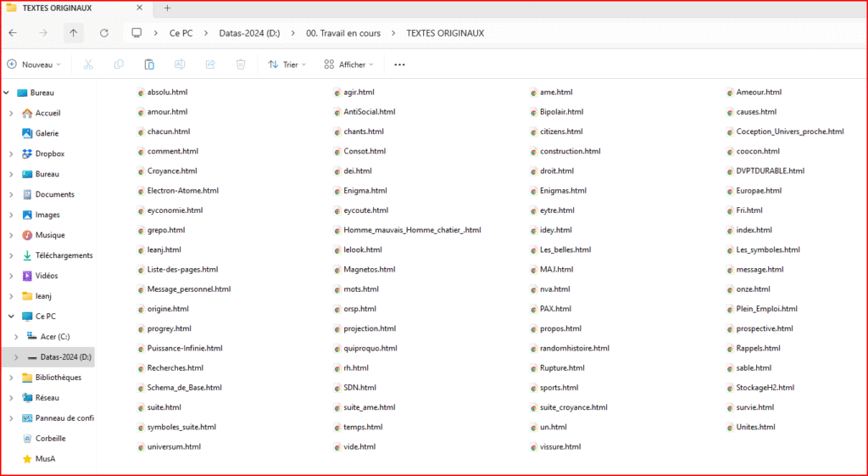Screen dimensions: 868x476
Task: Navigate back with the left arrow
Action: (13, 33)
